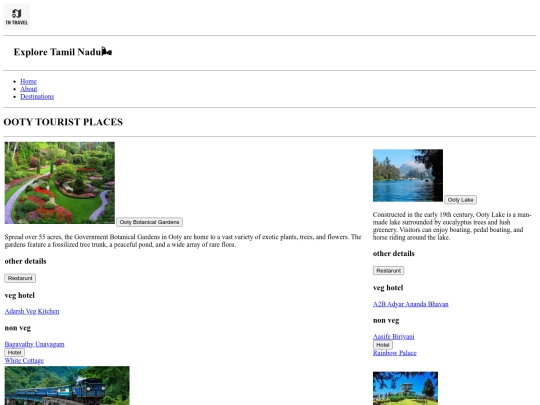This screenshot has height=405, width=540.
Task: Click the Ooty Botanical Gardens button
Action: pyautogui.click(x=149, y=222)
